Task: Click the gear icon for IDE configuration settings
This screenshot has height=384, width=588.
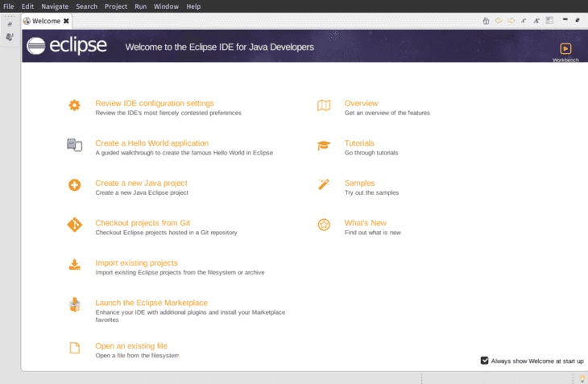Action: [x=74, y=105]
